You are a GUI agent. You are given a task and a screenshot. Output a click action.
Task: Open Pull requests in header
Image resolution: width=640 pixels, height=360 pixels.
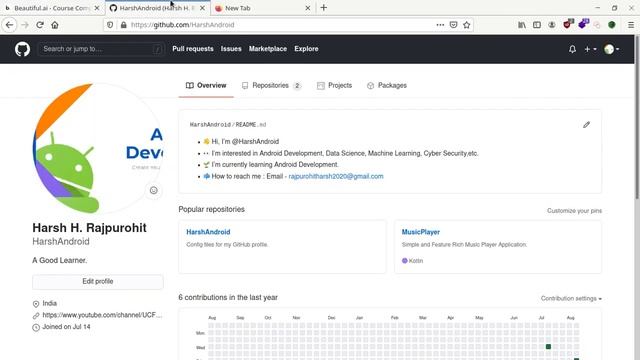pos(193,49)
